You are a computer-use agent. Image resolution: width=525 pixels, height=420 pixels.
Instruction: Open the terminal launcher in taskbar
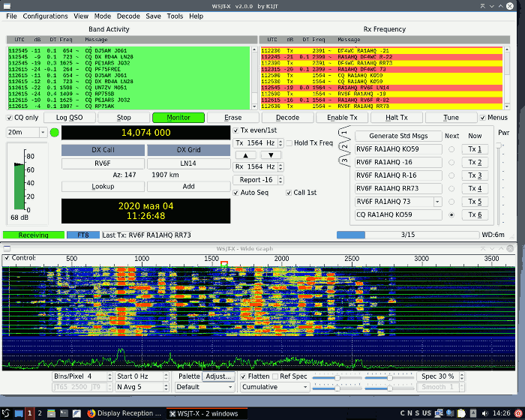[64, 413]
